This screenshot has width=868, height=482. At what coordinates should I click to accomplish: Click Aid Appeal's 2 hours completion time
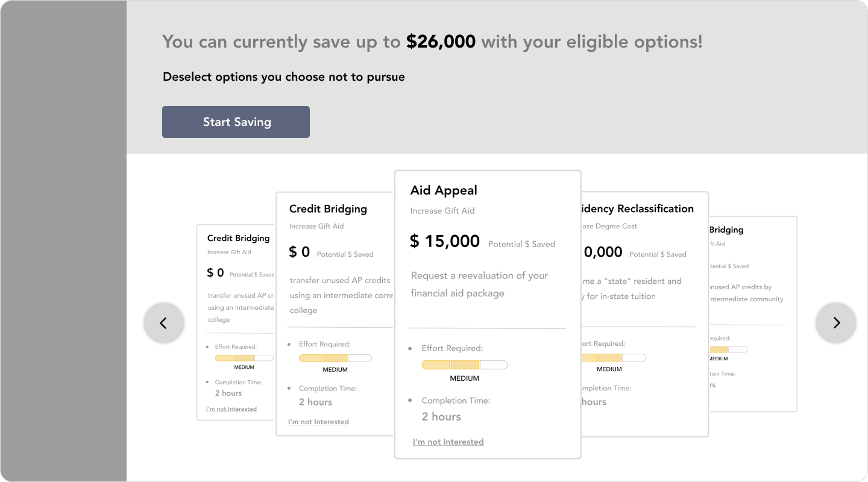441,416
